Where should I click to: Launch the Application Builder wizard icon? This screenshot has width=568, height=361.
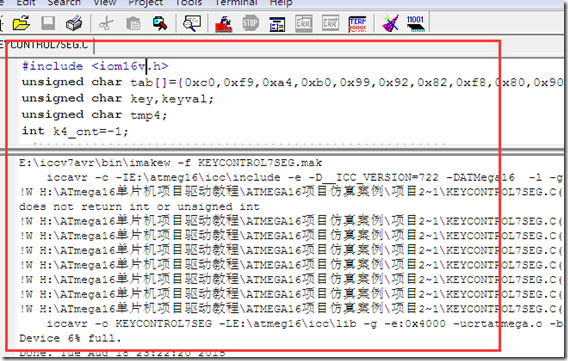[390, 23]
